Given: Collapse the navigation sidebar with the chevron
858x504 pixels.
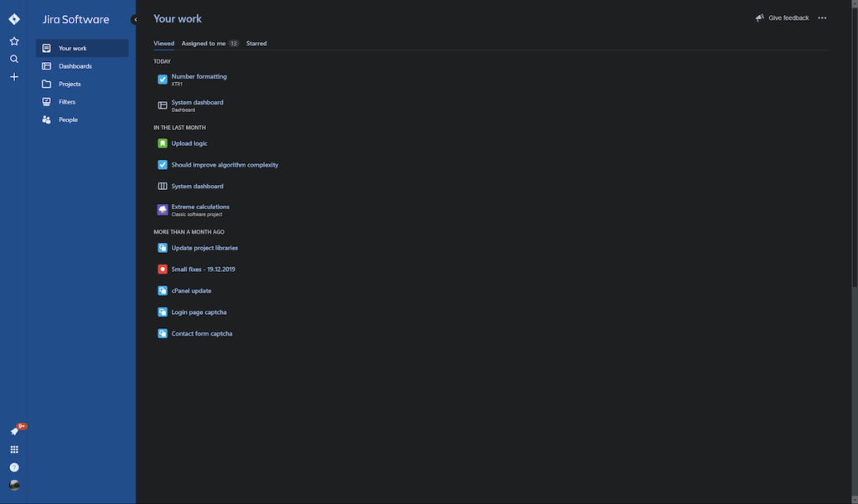Looking at the screenshot, I should click(136, 18).
